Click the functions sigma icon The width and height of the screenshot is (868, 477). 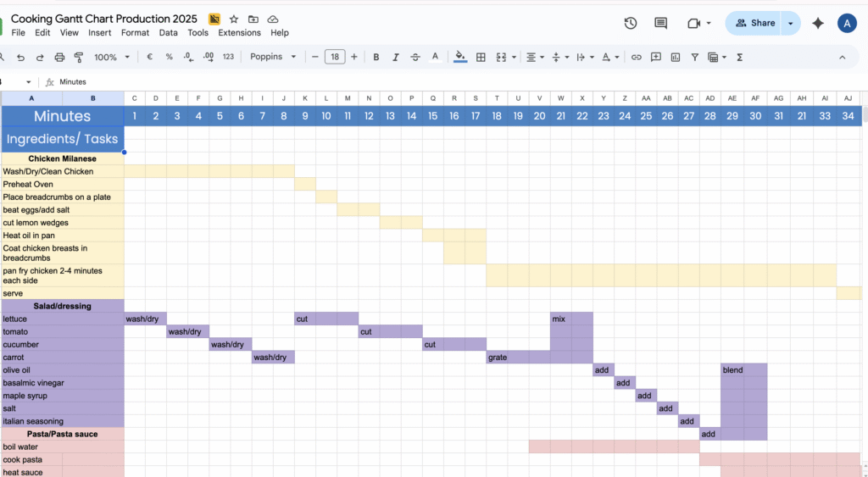point(740,57)
